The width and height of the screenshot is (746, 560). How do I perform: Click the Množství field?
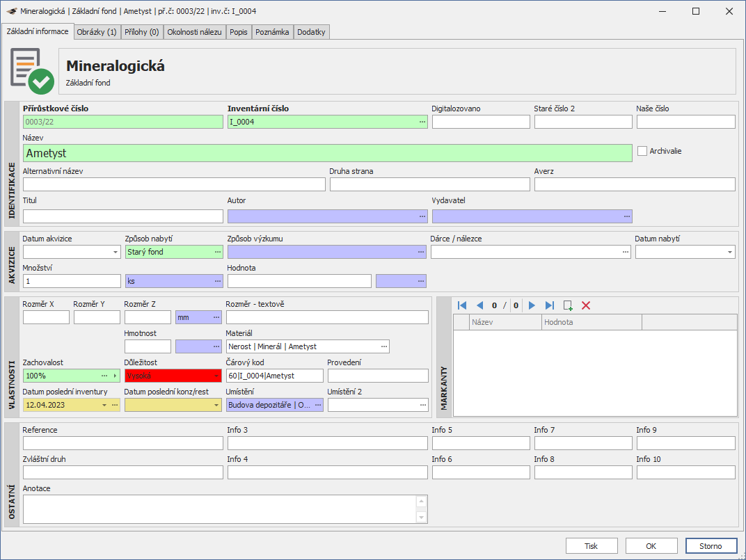pyautogui.click(x=72, y=281)
